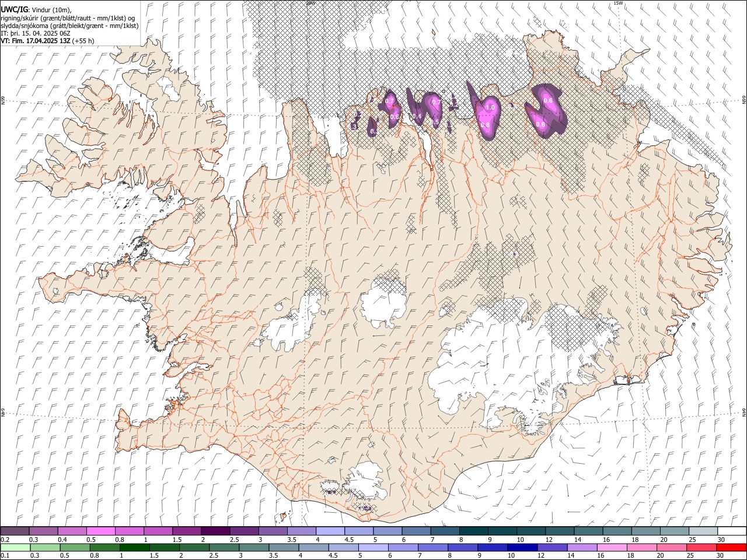Select the grey-green 3–3.5 swatch in bottom legend row
This screenshot has width=747, height=560.
point(254,548)
